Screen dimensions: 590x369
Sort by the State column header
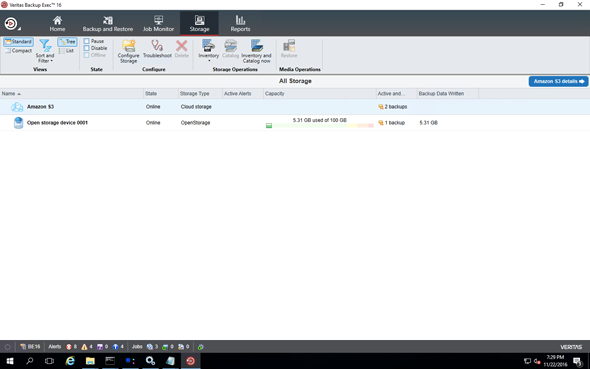pyautogui.click(x=161, y=94)
